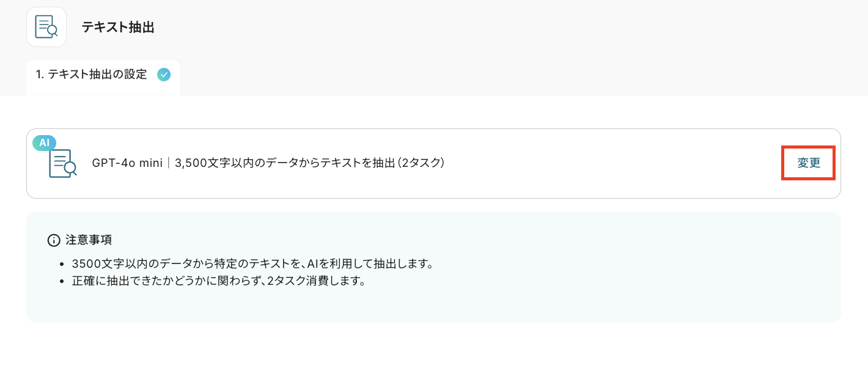The image size is (868, 368).
Task: Click the vertical separator after GPT-4o mini
Action: pos(169,163)
